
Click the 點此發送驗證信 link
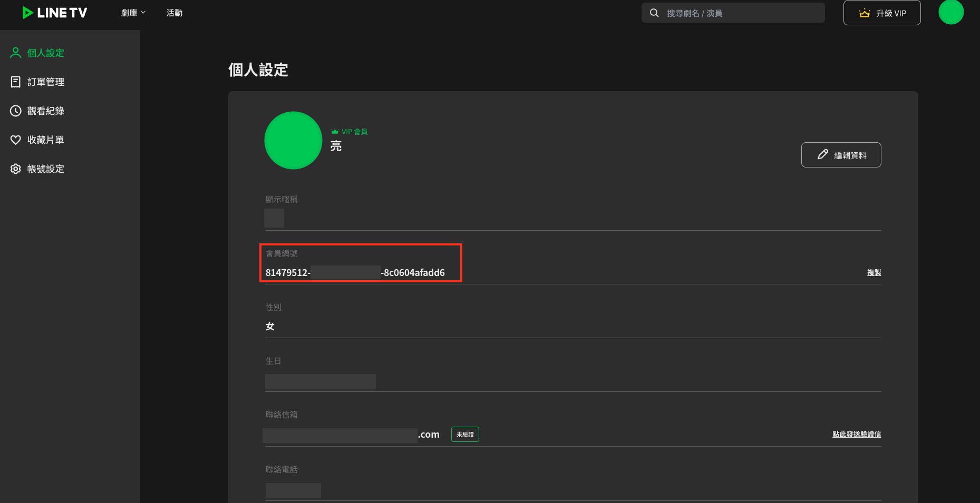click(x=856, y=434)
